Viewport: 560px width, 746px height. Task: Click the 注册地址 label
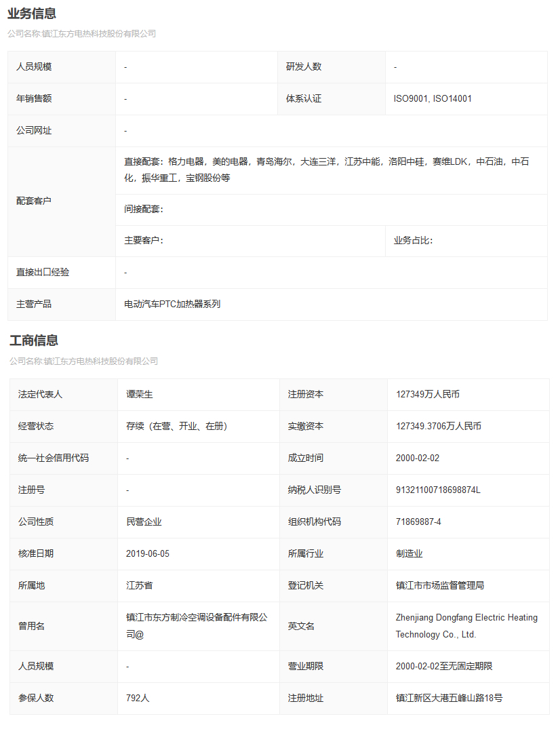click(306, 699)
